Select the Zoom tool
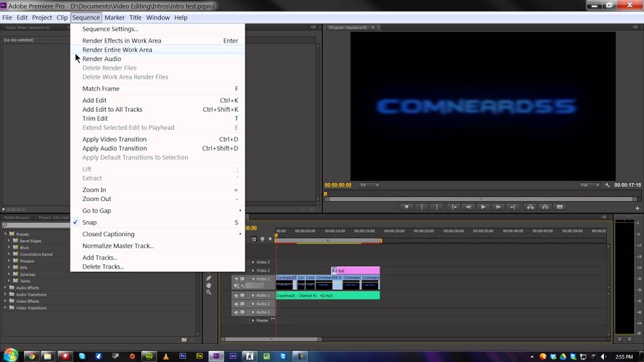Viewport: 644px width, 362px height. pyautogui.click(x=209, y=292)
